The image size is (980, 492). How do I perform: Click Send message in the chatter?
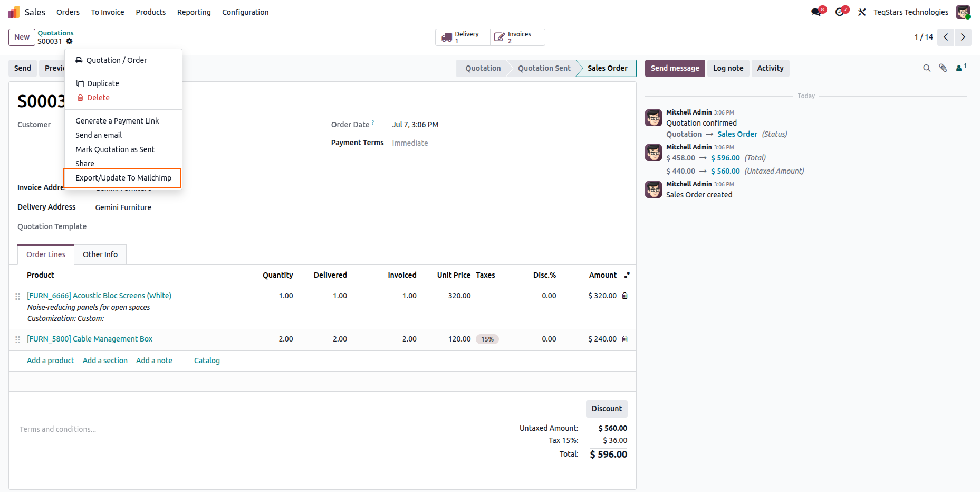pos(675,68)
